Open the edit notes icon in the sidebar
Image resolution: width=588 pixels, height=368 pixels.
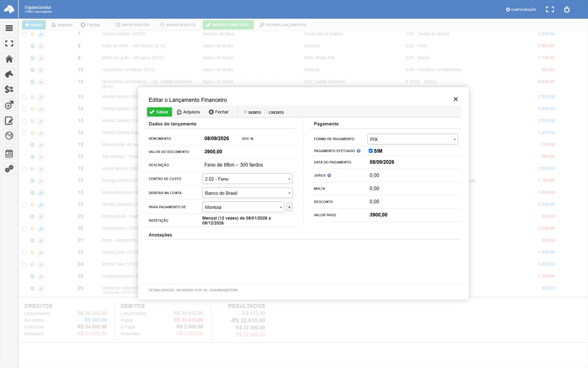click(9, 120)
